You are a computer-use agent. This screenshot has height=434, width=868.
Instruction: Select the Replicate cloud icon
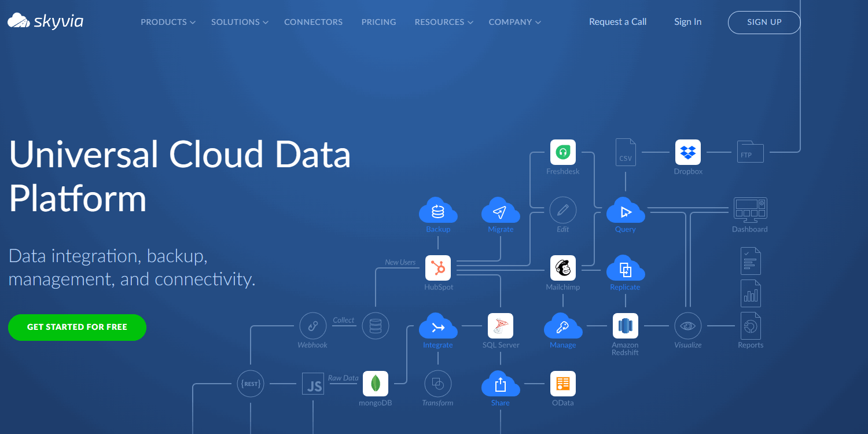(626, 268)
